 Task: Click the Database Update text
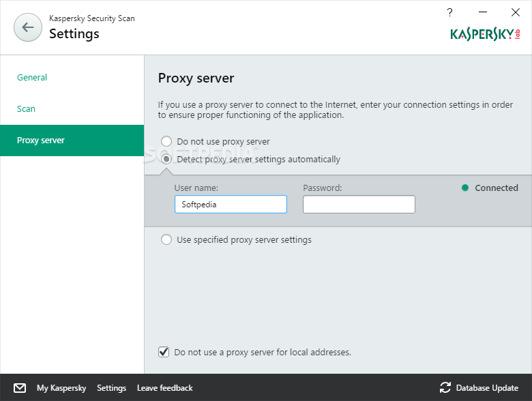point(487,388)
